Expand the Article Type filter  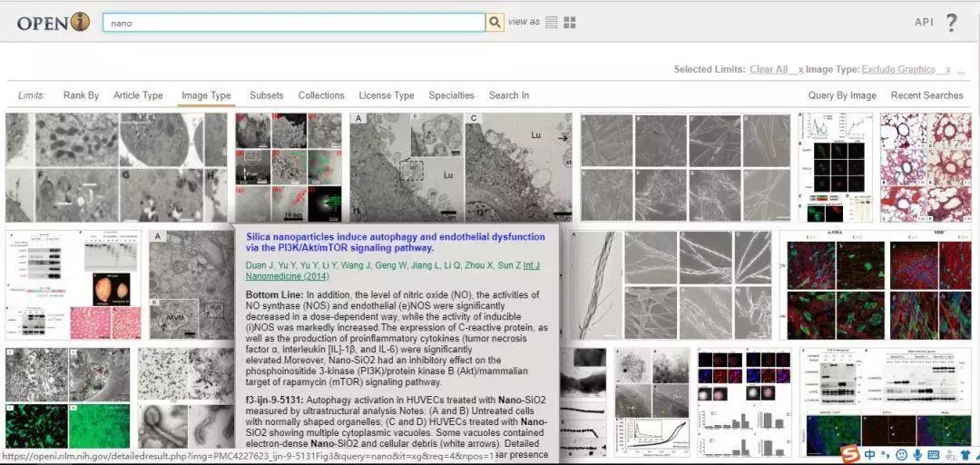point(138,95)
